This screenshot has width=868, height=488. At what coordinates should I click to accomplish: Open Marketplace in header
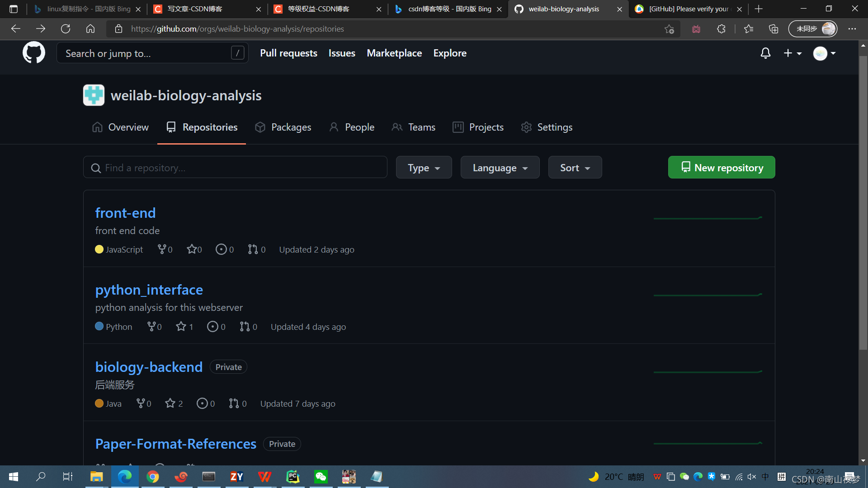tap(394, 53)
